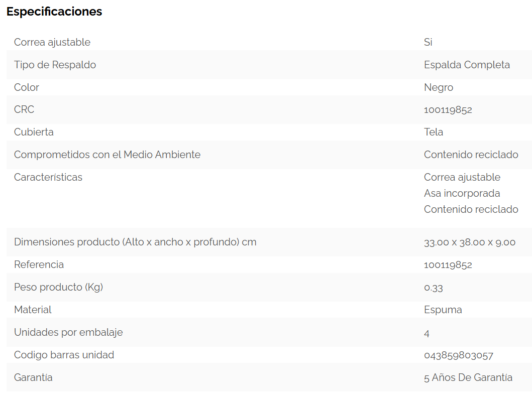The width and height of the screenshot is (532, 402).
Task: Select the Peso producto value 0.33
Action: coord(433,288)
